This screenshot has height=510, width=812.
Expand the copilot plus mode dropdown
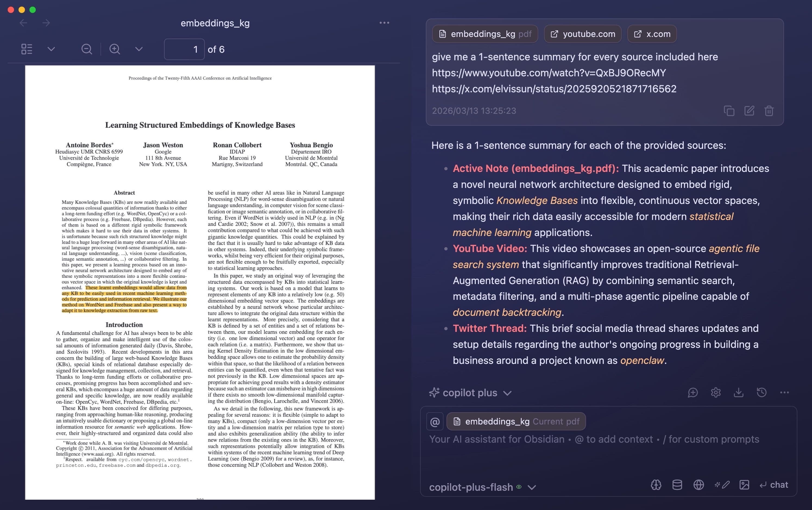point(507,393)
